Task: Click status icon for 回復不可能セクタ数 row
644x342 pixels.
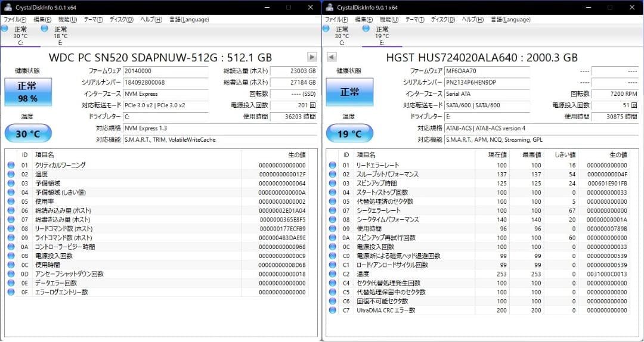Action: pos(332,301)
